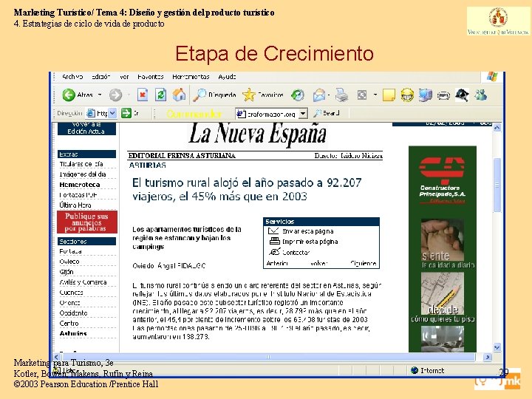This screenshot has width=532, height=399.
Task: Click the detective spy toolbar icon
Action: point(462,95)
